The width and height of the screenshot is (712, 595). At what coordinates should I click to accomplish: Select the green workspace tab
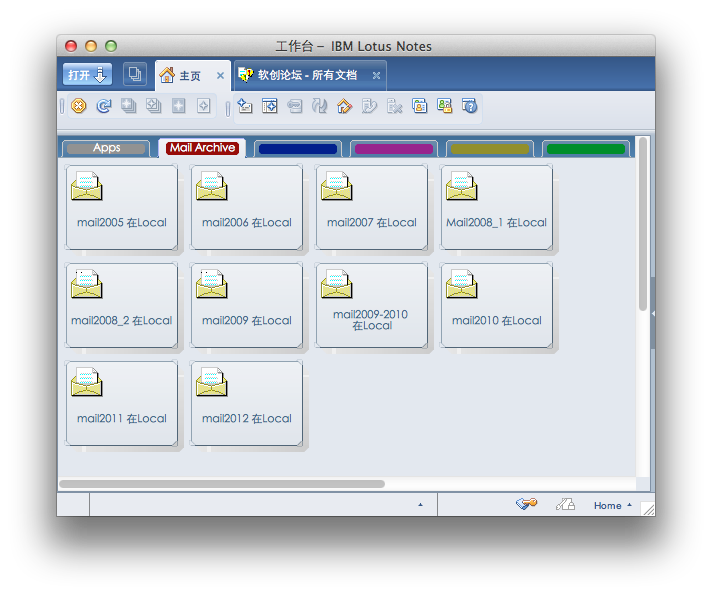[x=586, y=149]
